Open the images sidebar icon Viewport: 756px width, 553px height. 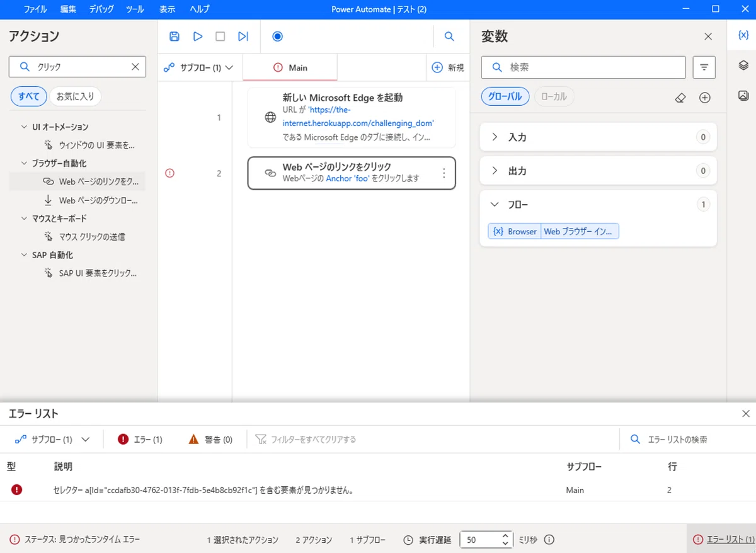pos(743,96)
